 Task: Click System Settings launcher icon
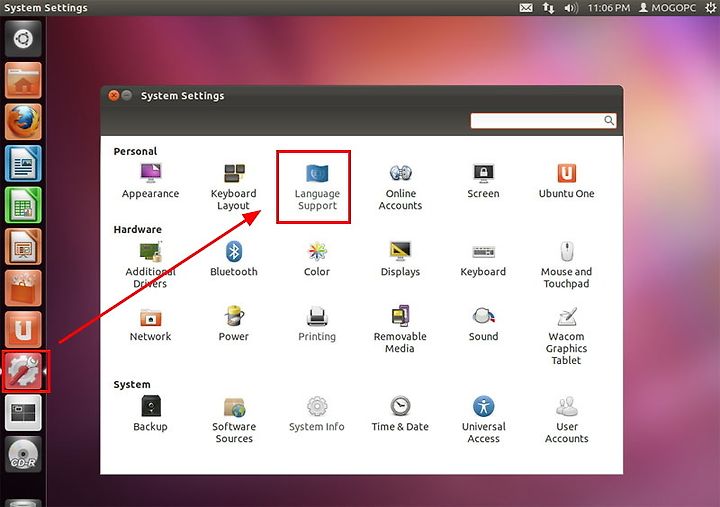(x=23, y=371)
